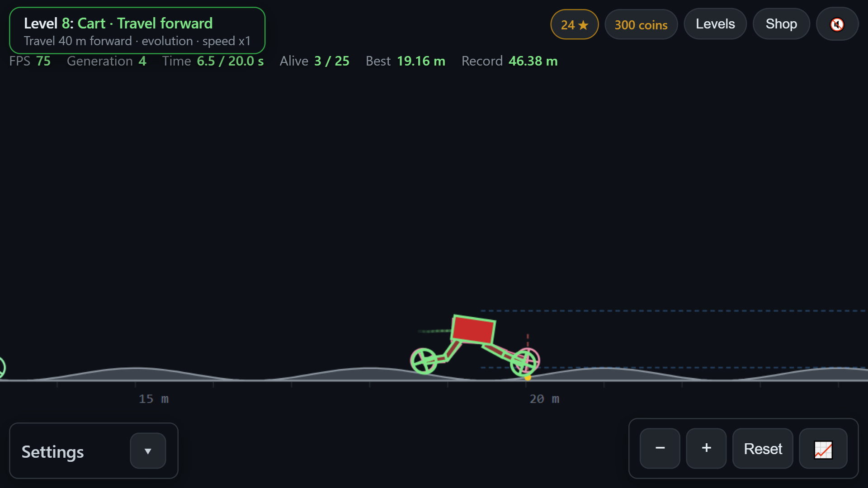Click the cart's left green wheel
Viewport: 868px width, 488px height.
424,361
